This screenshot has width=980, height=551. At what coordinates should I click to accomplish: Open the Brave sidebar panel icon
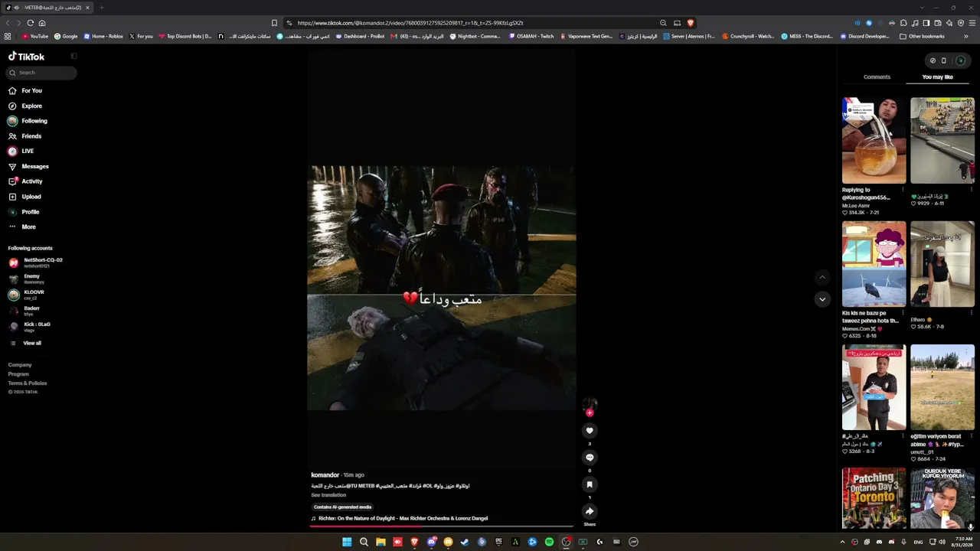[926, 23]
